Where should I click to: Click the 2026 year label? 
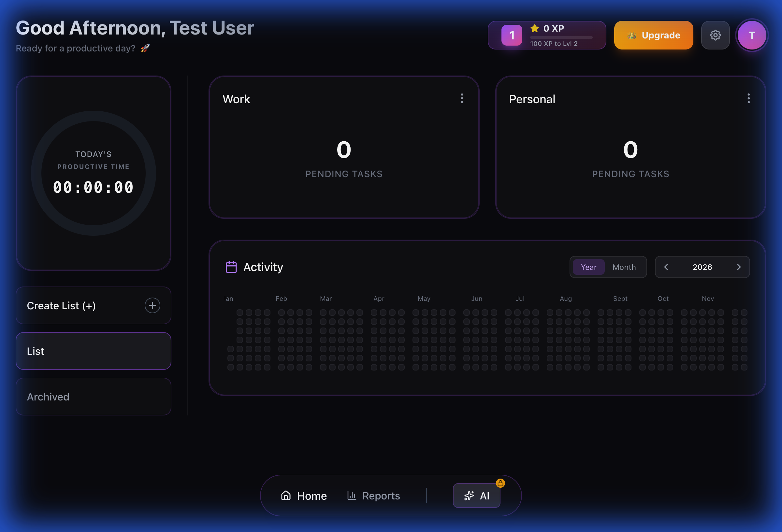click(x=702, y=267)
